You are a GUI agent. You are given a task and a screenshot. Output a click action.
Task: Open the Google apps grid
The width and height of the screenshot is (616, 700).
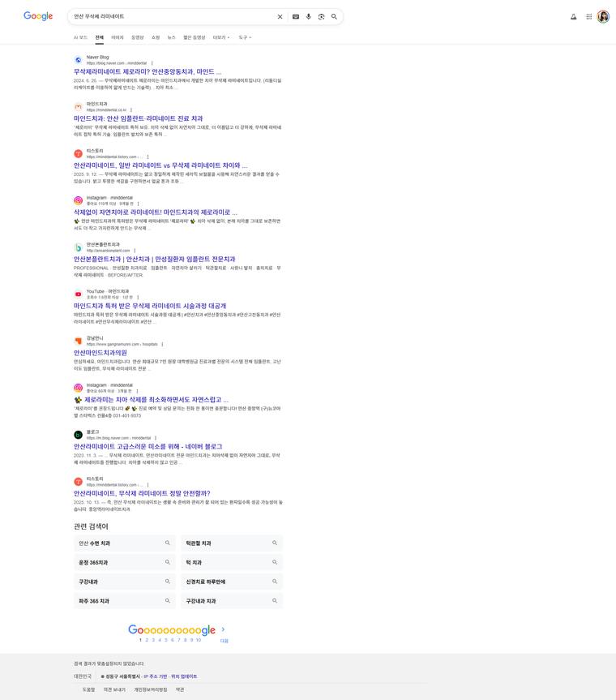click(588, 16)
